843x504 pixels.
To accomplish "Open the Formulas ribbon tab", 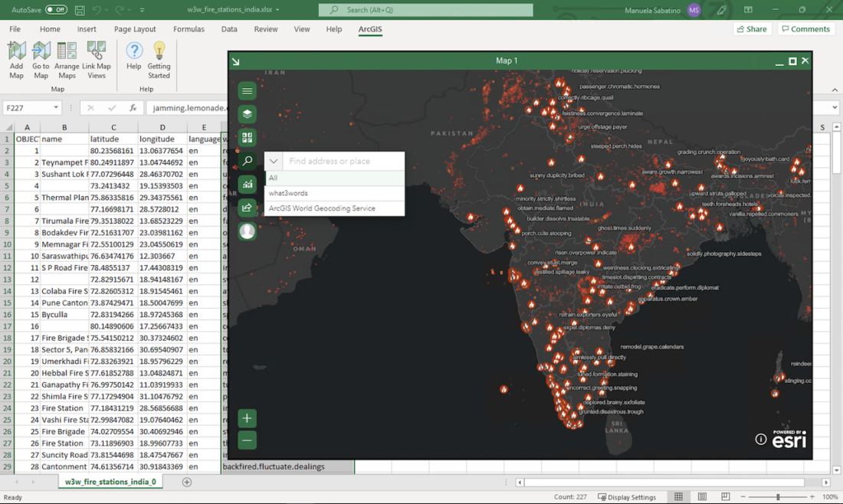I will coord(189,29).
